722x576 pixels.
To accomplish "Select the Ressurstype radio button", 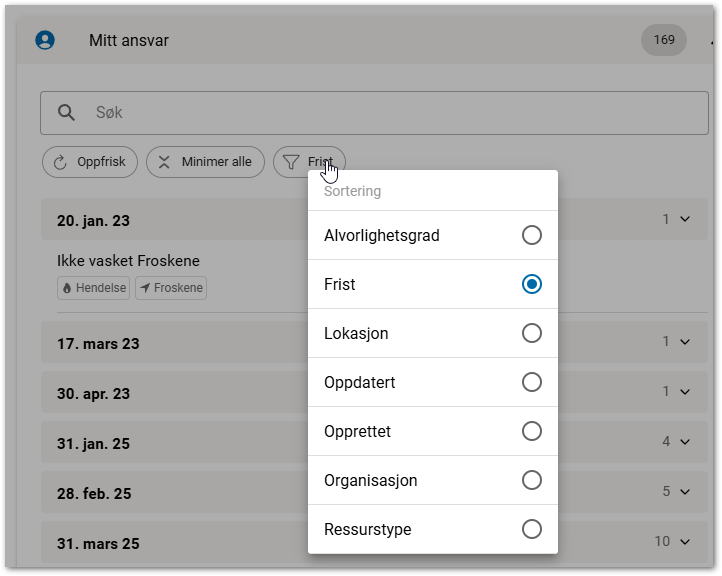I will pos(532,529).
